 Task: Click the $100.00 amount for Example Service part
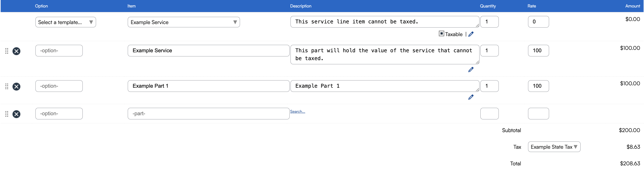tap(630, 48)
